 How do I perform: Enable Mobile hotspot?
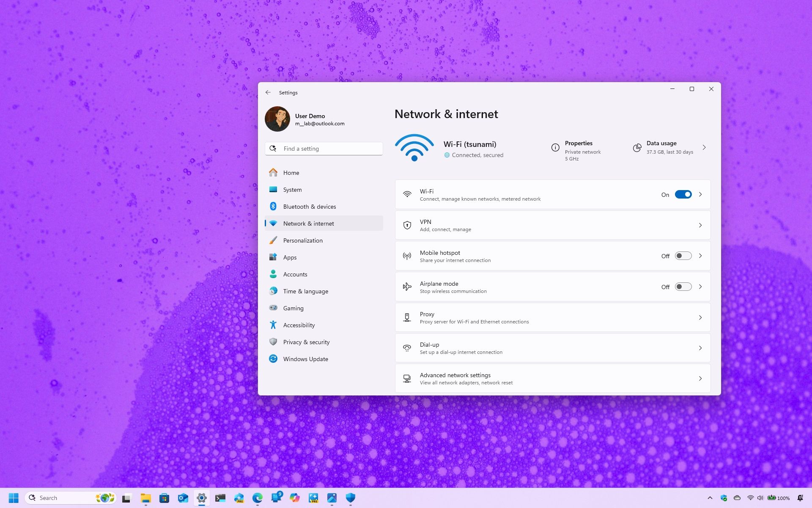(683, 256)
